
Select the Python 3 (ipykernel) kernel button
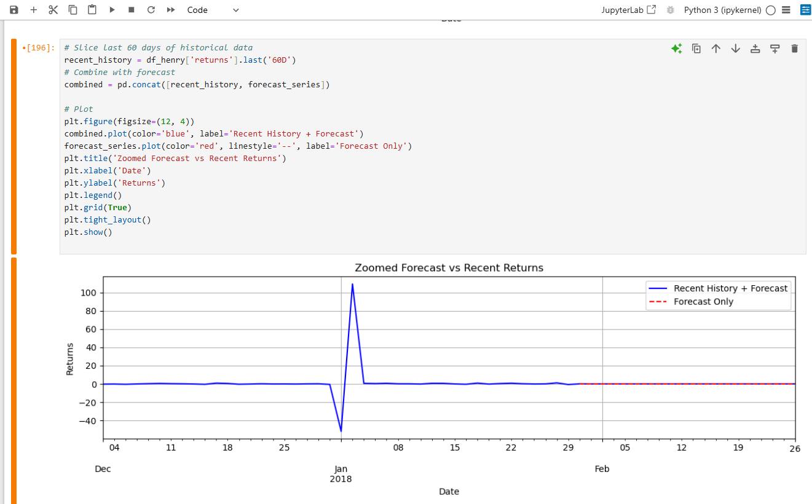(x=722, y=10)
